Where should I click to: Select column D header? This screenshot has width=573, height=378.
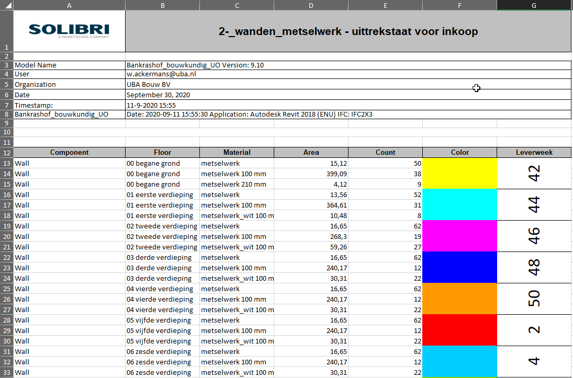coord(311,5)
